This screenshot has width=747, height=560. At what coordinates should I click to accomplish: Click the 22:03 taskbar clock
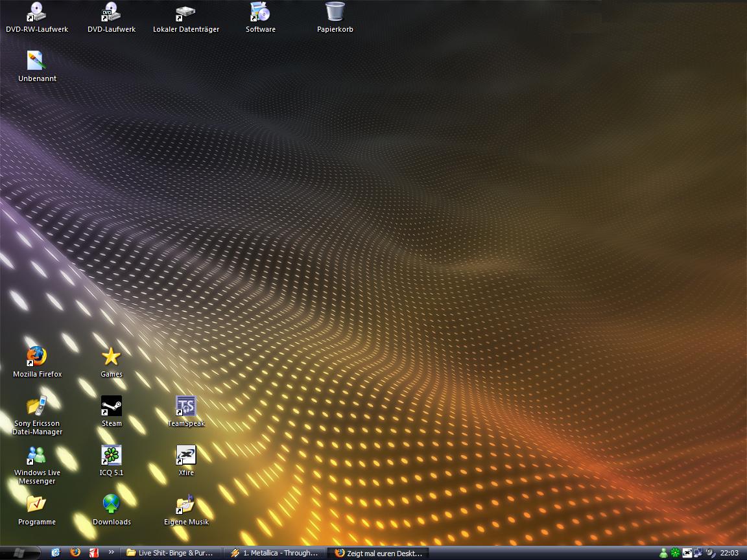(729, 553)
